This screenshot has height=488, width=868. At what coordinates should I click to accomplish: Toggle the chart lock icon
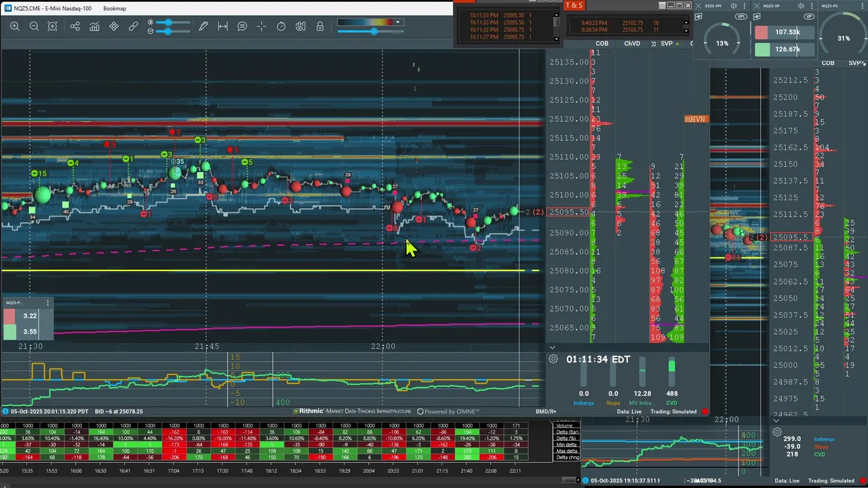click(319, 26)
